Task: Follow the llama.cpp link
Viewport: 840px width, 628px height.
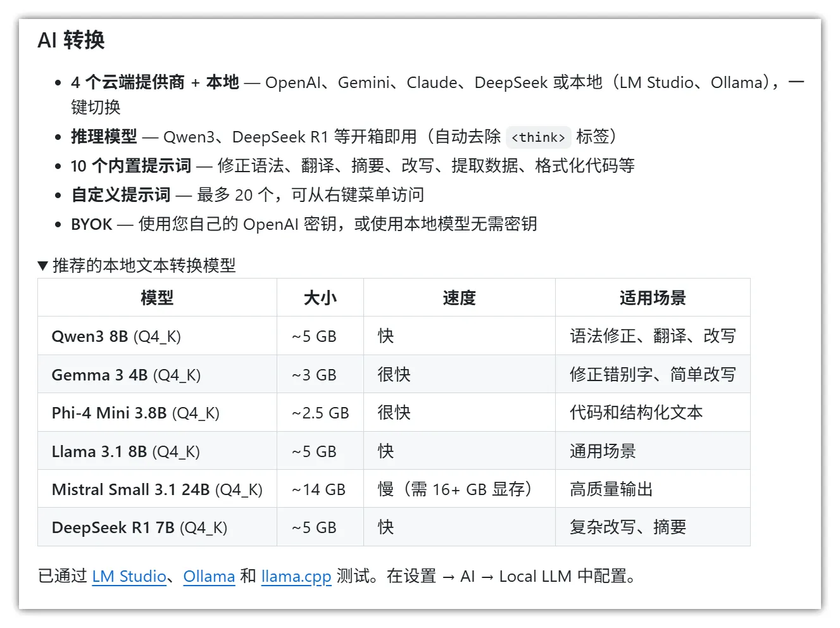Action: pos(296,577)
